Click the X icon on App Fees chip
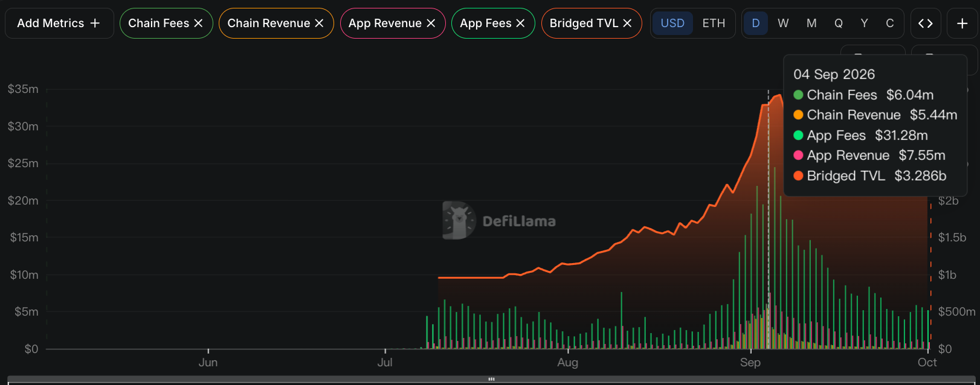Screen dimensions: 980x385 (x=520, y=23)
